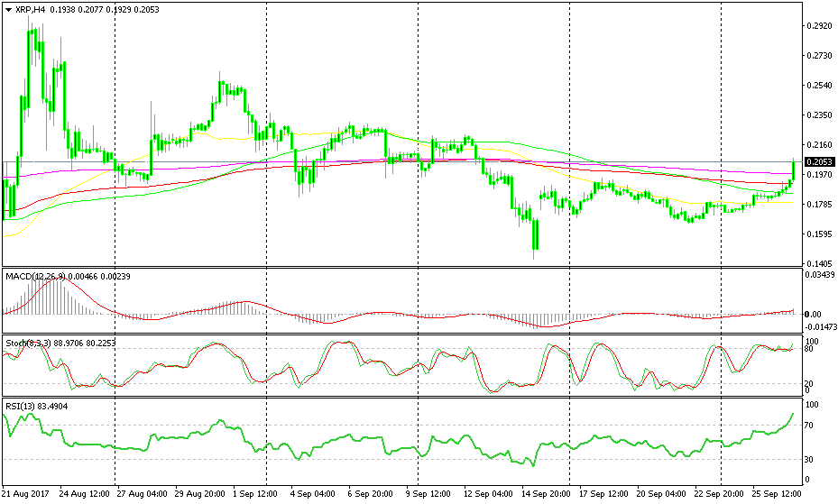Image resolution: width=838 pixels, height=504 pixels.
Task: Select the 27 Aug 04:00 time label
Action: pos(142,493)
